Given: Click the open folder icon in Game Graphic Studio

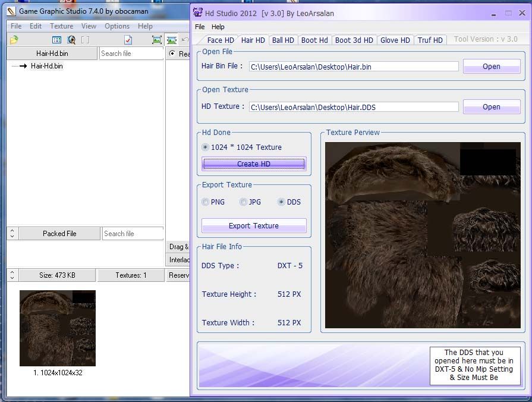Looking at the screenshot, I should point(14,40).
